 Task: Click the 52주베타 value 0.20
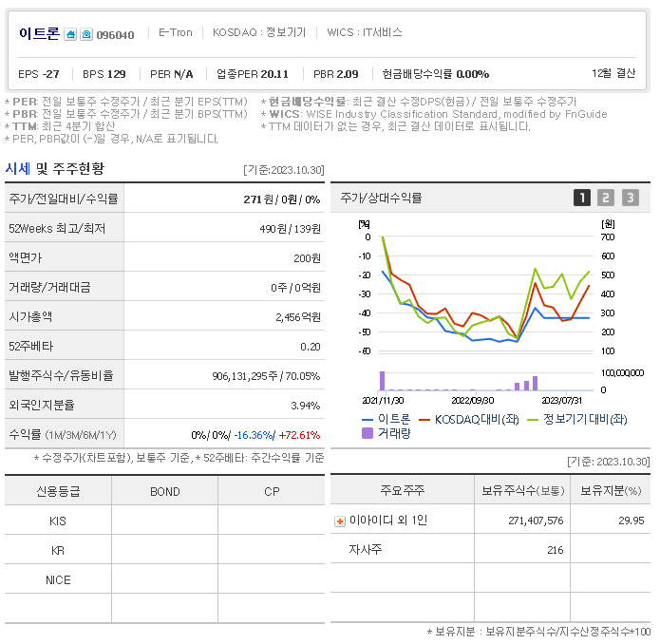(311, 347)
